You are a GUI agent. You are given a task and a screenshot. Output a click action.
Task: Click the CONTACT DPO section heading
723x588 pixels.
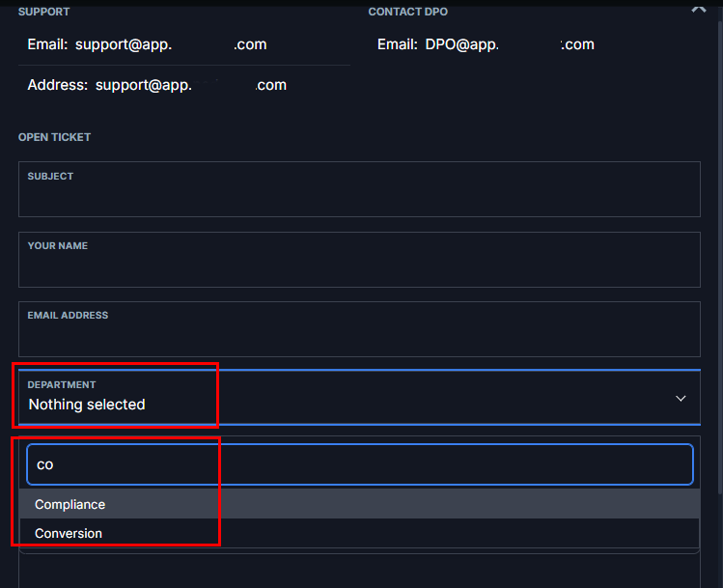[407, 12]
